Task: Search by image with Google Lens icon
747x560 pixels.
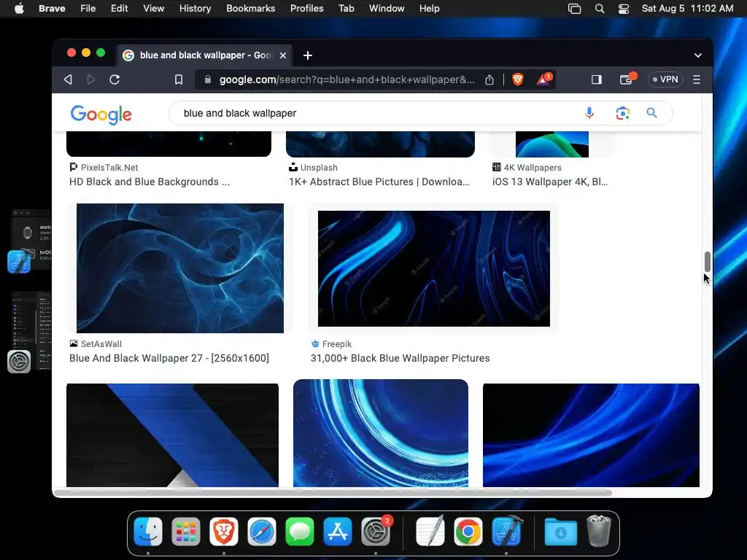Action: 623,113
